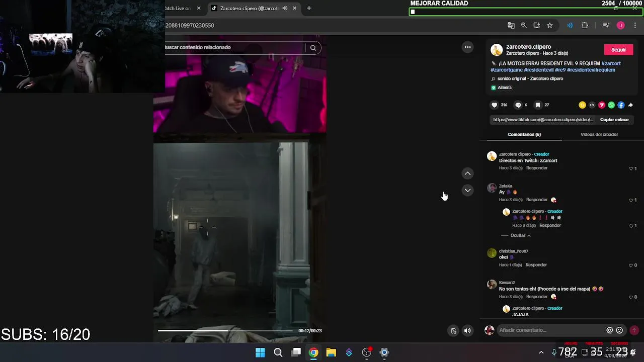
Task: Open the media control playlist icon
Action: coord(606,25)
